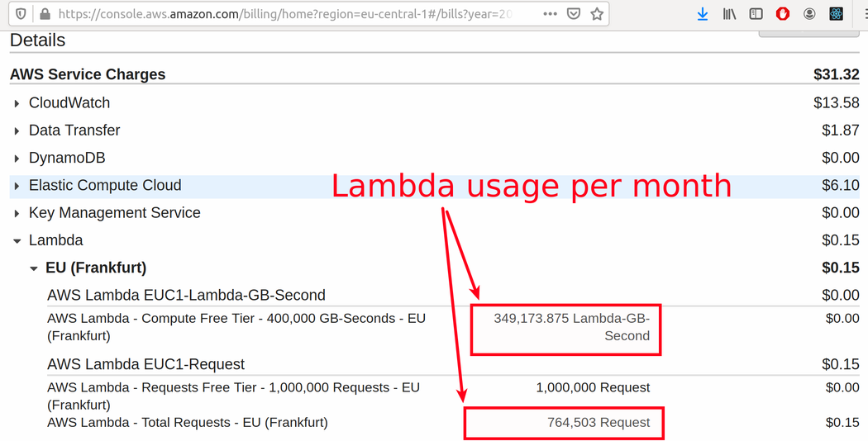Click the CloudWatch service name
The width and height of the screenshot is (868, 441).
pos(69,102)
